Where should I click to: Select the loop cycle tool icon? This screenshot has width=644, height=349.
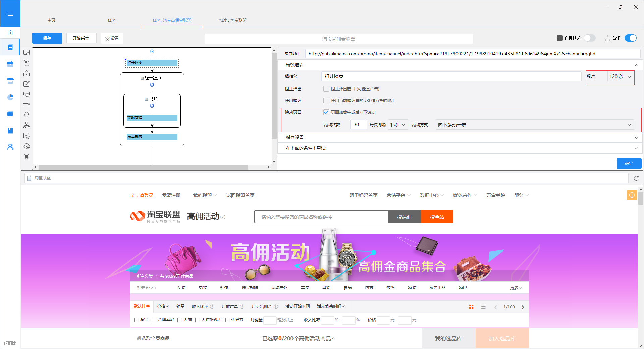[x=26, y=115]
